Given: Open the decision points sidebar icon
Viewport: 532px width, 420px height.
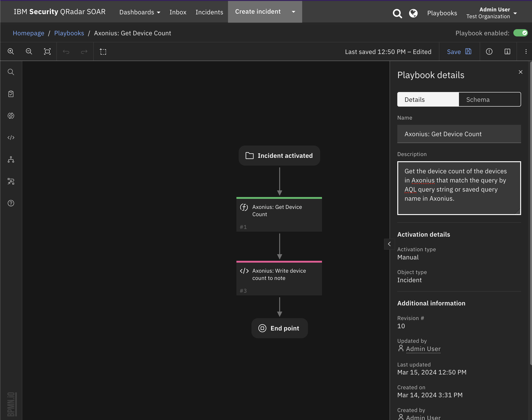Looking at the screenshot, I should pos(11,159).
